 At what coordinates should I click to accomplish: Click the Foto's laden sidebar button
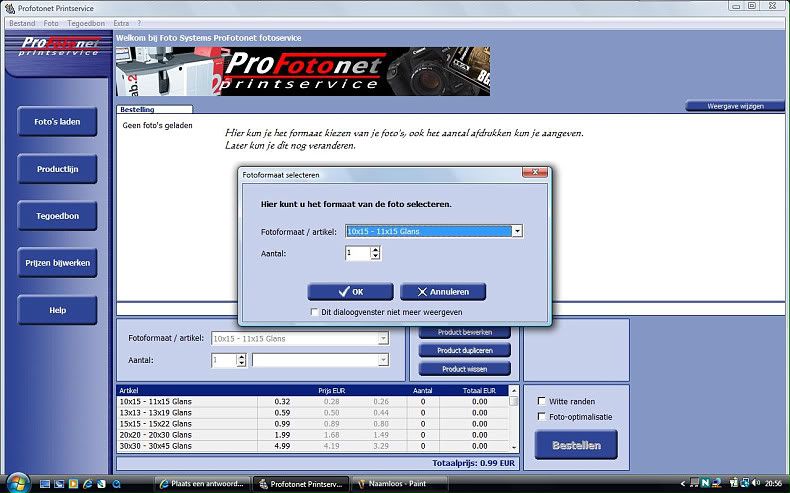pos(57,122)
